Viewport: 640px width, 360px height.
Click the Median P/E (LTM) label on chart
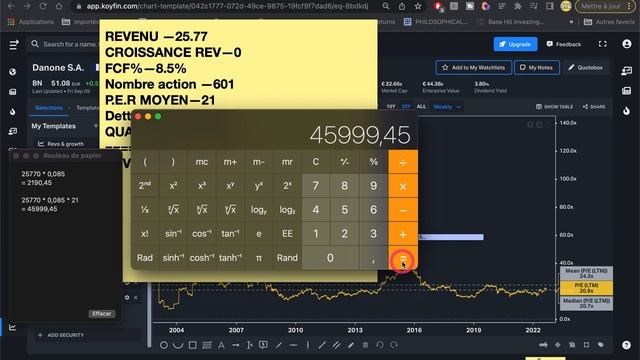coord(586,303)
